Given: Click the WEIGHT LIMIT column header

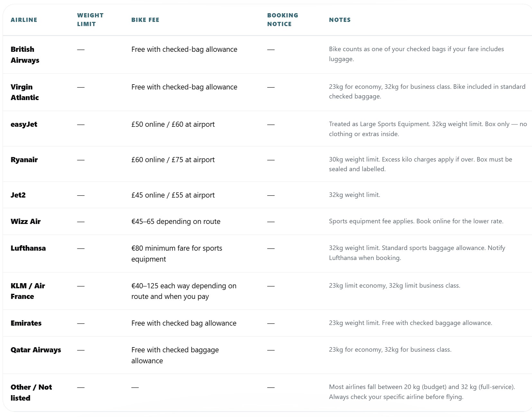Looking at the screenshot, I should click(x=90, y=20).
